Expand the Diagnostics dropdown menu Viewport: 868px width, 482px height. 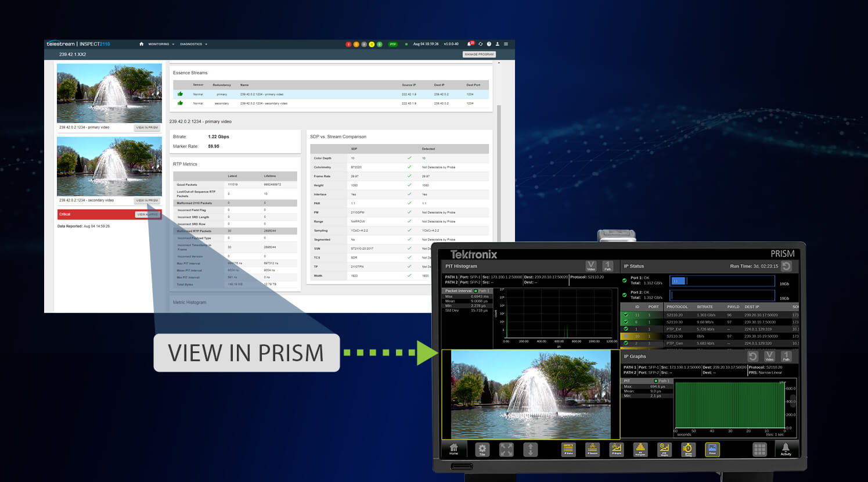(193, 44)
